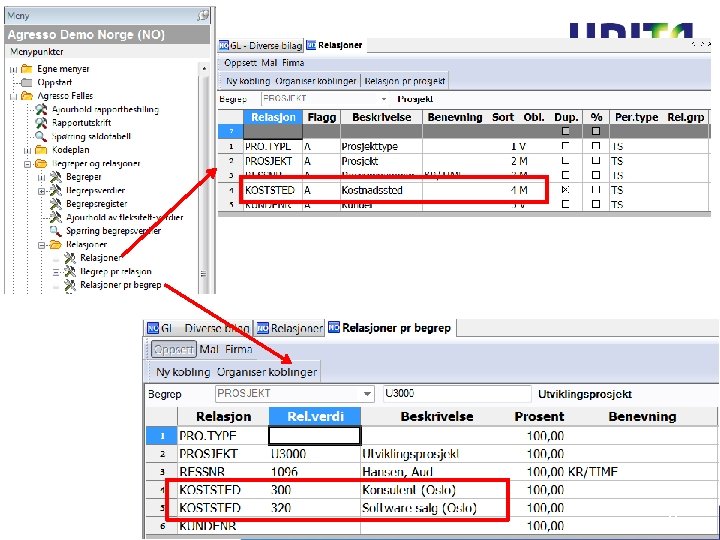
Task: Toggle Dup. checkbox in filter row
Action: click(x=565, y=131)
